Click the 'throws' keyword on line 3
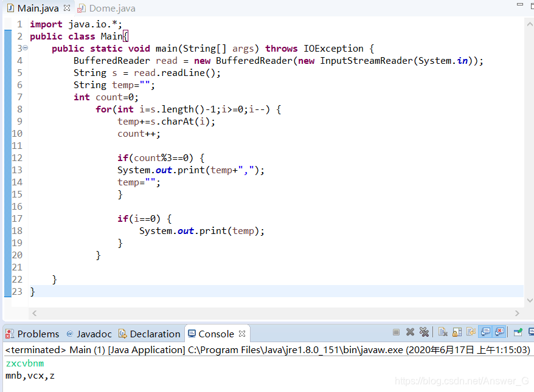The image size is (534, 392). point(282,49)
